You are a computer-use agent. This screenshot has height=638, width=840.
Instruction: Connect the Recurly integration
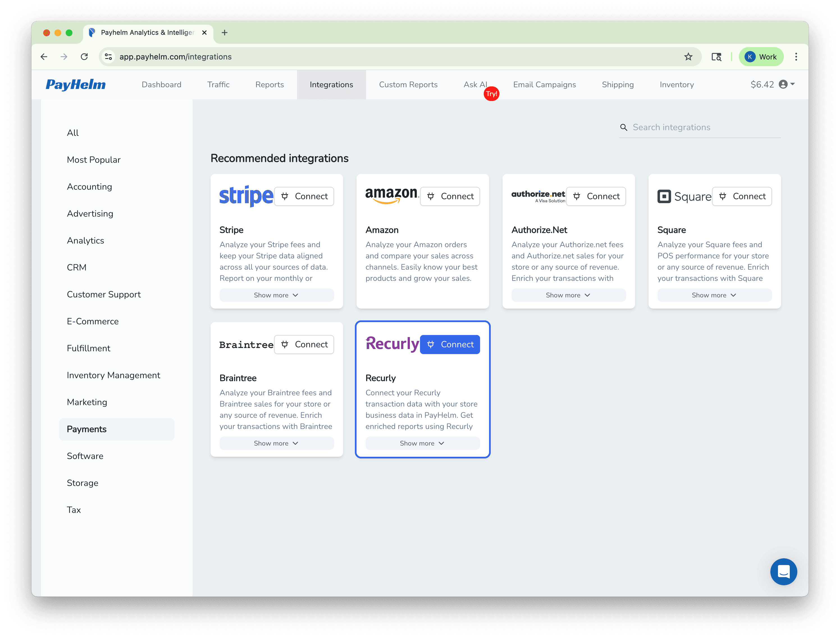pyautogui.click(x=450, y=344)
